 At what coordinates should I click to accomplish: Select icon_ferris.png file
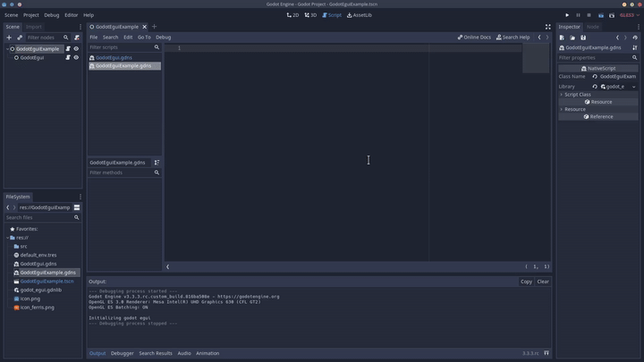point(37,307)
